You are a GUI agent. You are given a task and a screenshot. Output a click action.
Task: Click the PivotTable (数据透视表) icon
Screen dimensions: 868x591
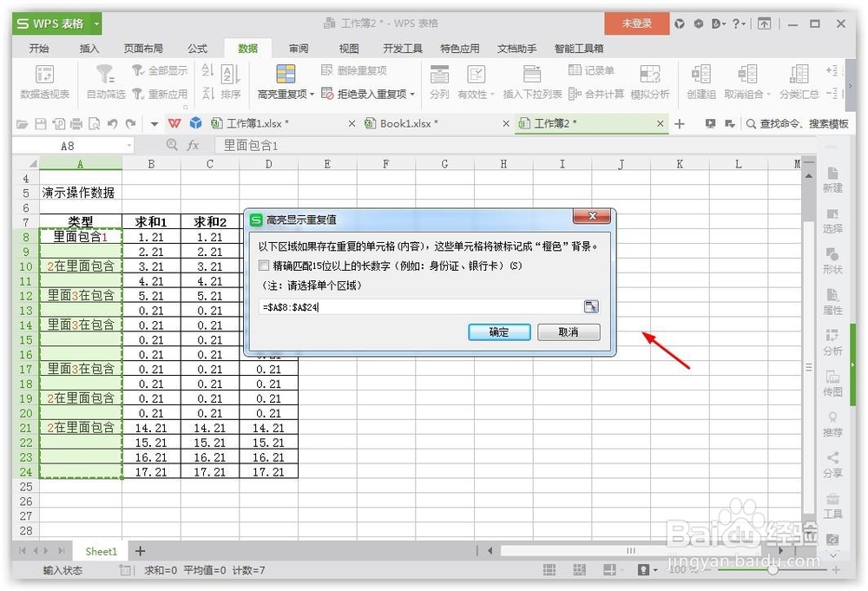(x=44, y=74)
